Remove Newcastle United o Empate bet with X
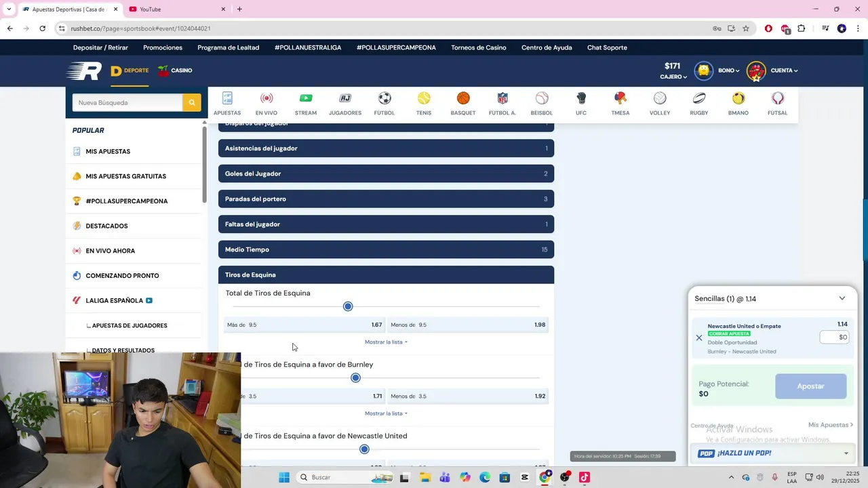 click(x=699, y=338)
